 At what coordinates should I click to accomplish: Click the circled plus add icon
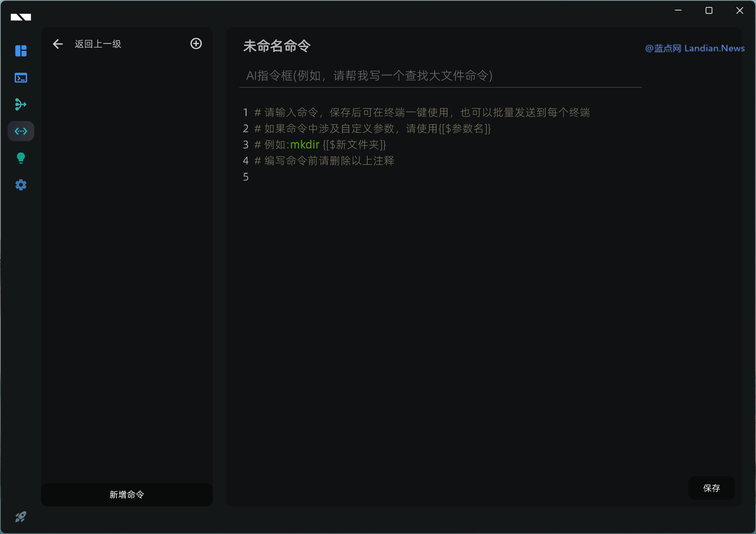(x=196, y=44)
